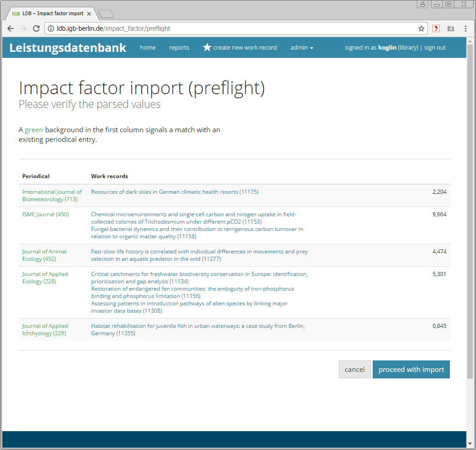Click the sign out link

pos(435,48)
